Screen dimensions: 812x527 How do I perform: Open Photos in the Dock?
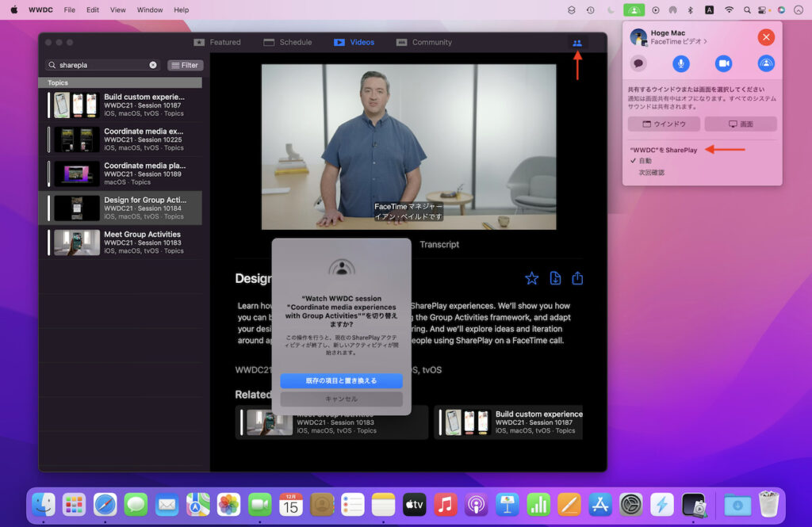click(x=229, y=505)
